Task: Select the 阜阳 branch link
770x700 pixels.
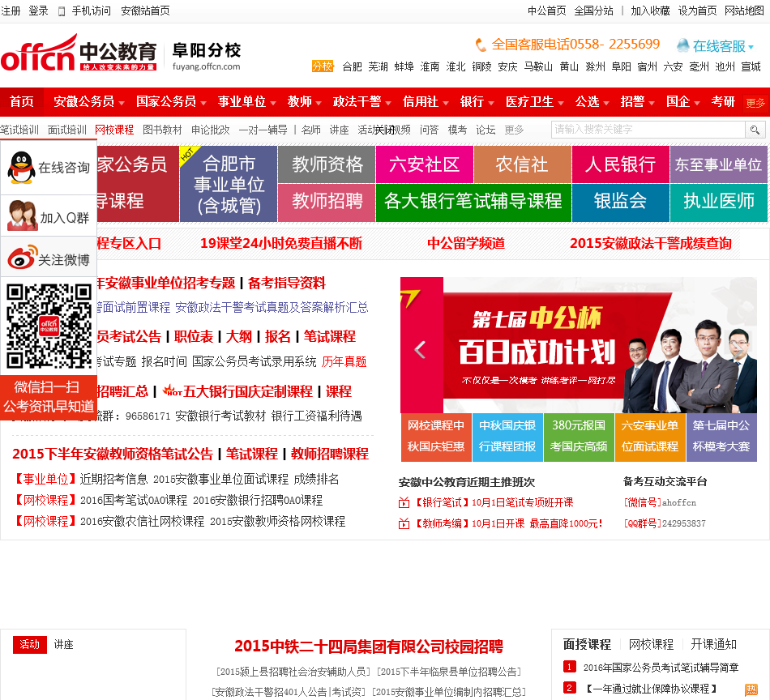Action: coord(621,66)
